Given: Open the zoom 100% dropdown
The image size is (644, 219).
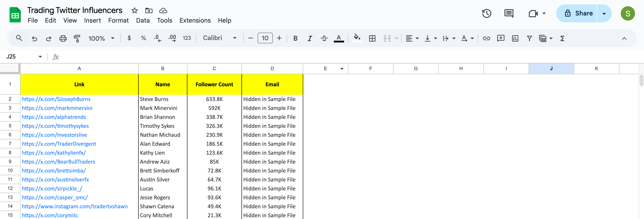Looking at the screenshot, I should click(x=101, y=38).
